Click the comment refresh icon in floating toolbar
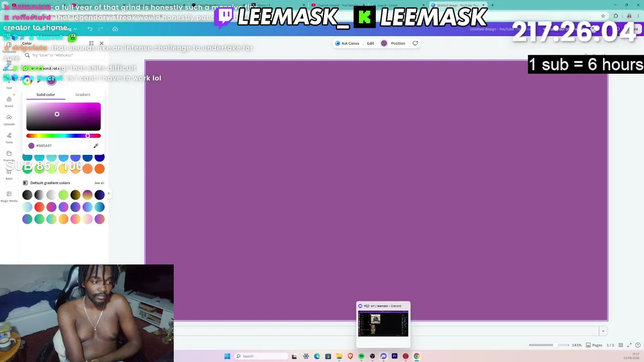 click(415, 43)
